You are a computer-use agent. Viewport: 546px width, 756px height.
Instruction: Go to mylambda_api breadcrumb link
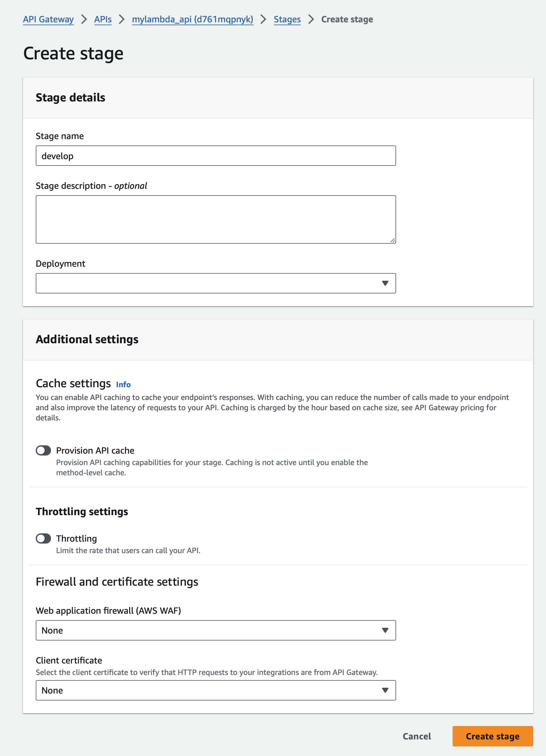(192, 19)
